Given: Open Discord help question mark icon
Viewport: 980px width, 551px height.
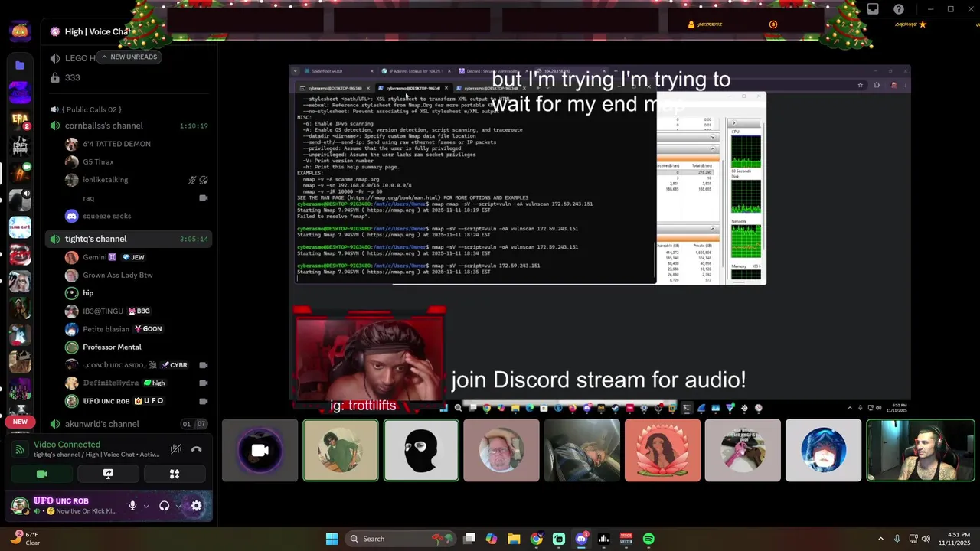Looking at the screenshot, I should pos(899,9).
